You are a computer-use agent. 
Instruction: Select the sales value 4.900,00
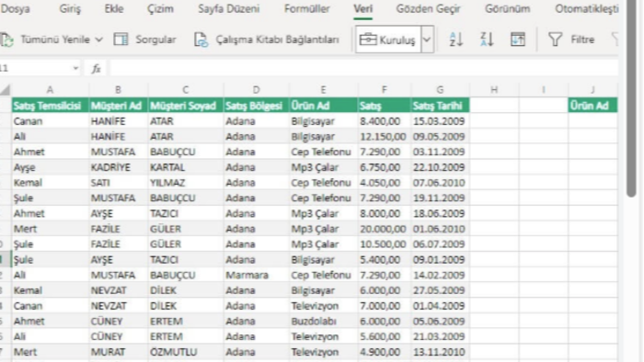point(385,352)
